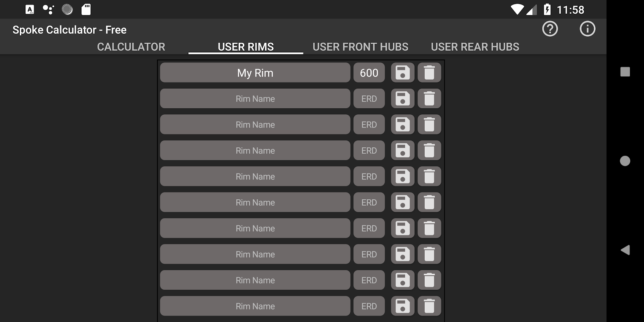Focus the seventh row ERD field
The height and width of the screenshot is (322, 644).
[369, 228]
